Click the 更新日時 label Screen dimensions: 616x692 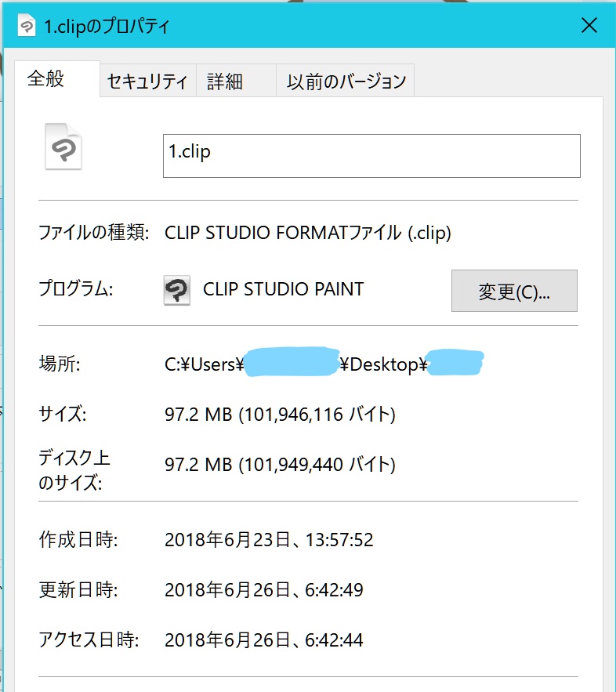point(78,589)
